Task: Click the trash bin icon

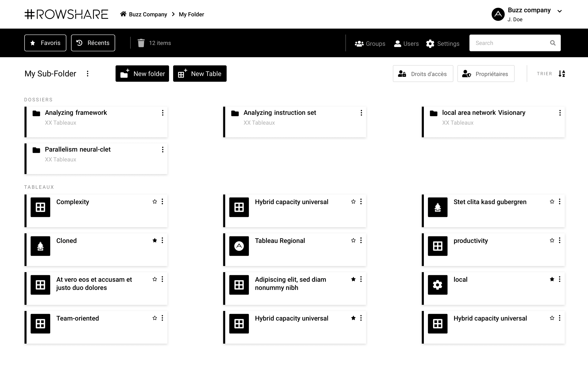Action: [141, 43]
